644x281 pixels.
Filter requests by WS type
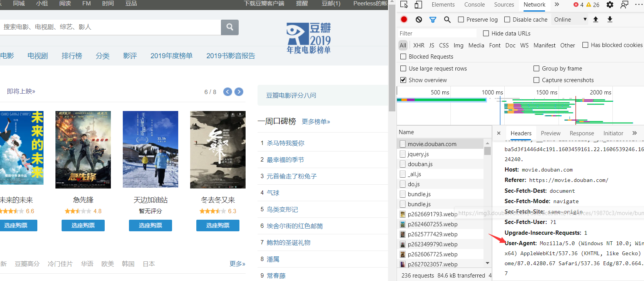point(524,45)
